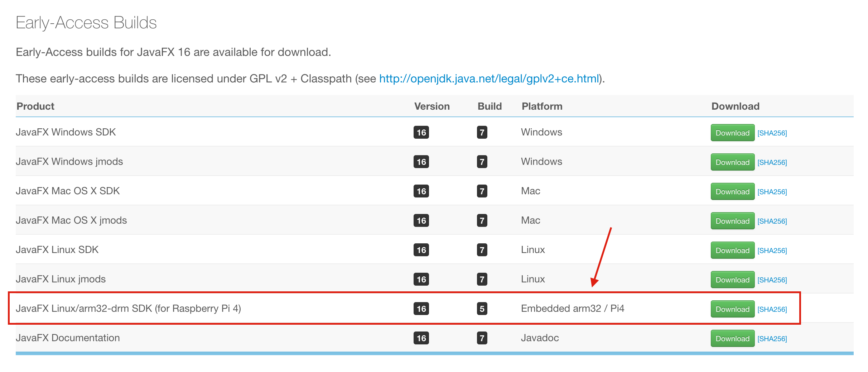Click version badge 16 in Raspberry Pi row
The height and width of the screenshot is (372, 868).
[x=421, y=309]
